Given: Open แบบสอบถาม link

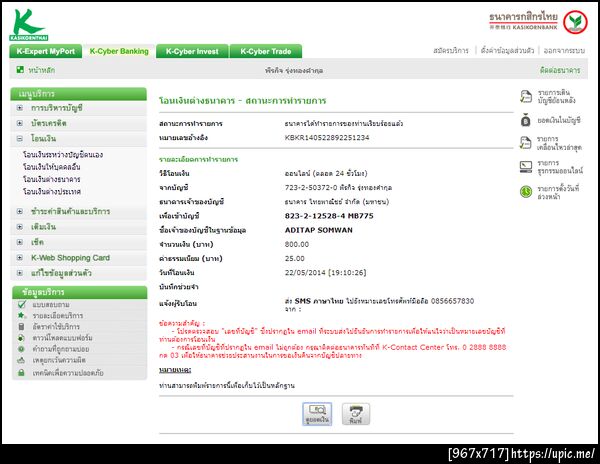Looking at the screenshot, I should coord(51,304).
